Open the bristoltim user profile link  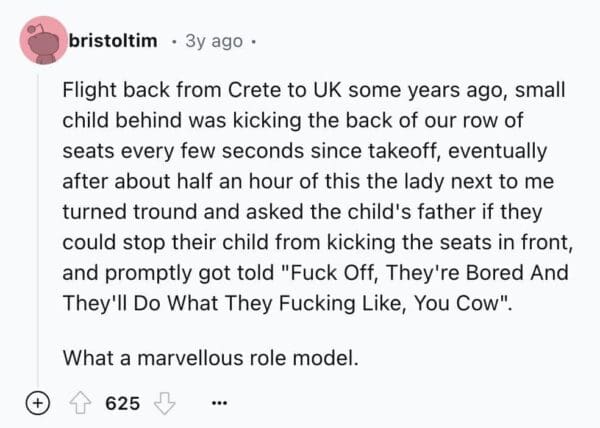click(114, 40)
